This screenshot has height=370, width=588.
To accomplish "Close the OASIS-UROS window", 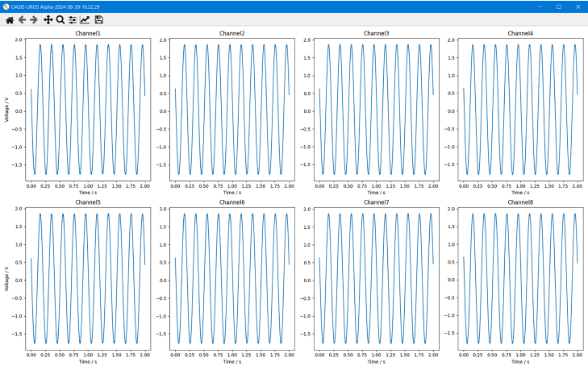I will 578,6.
